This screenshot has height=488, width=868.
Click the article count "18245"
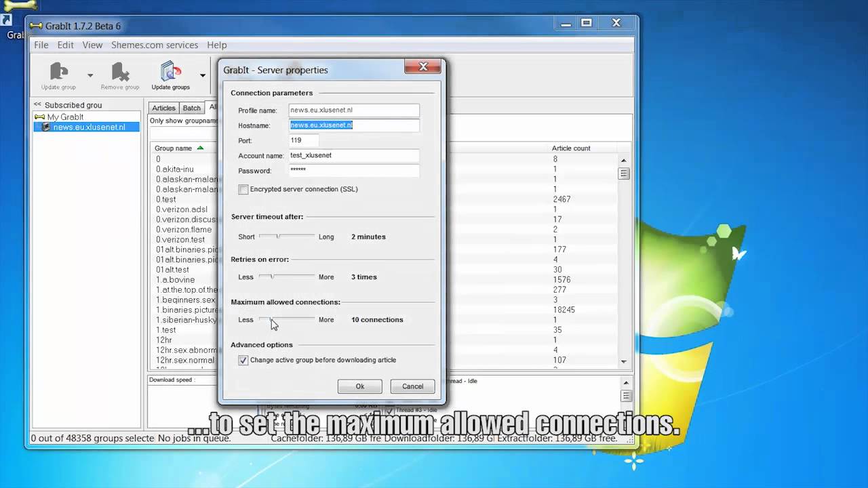coord(564,310)
